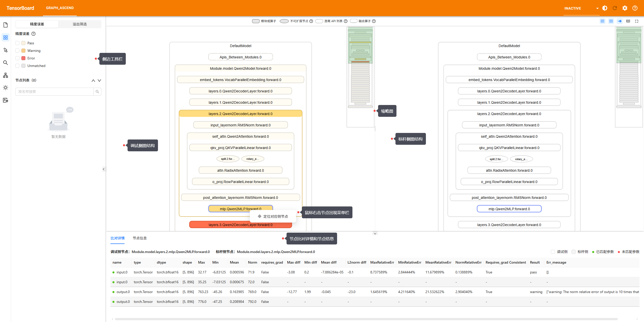Expand layers.3.Qwen2DecoderLayer node in benchmark-side graph
Image resolution: width=644 pixels, height=322 pixels.
click(509, 225)
